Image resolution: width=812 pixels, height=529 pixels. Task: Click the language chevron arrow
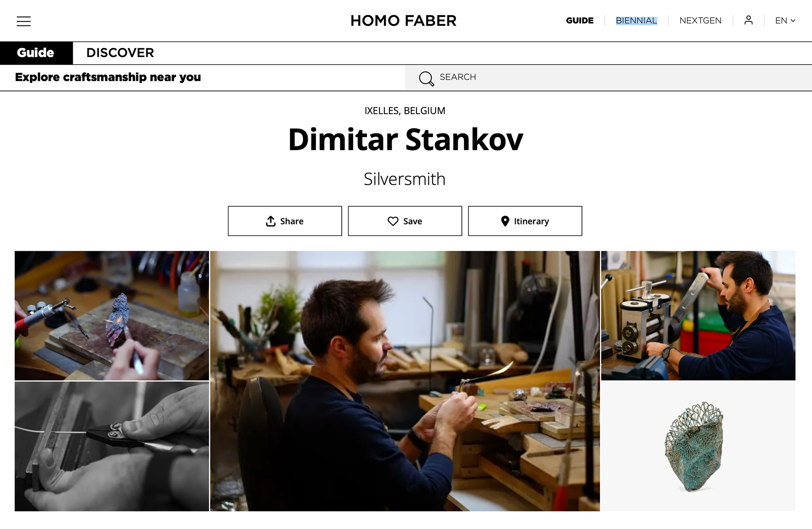pos(793,20)
